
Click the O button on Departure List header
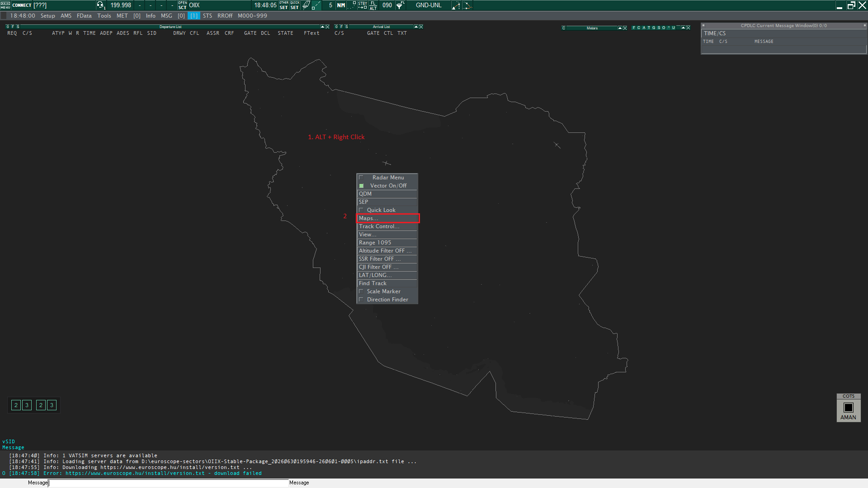coord(8,27)
